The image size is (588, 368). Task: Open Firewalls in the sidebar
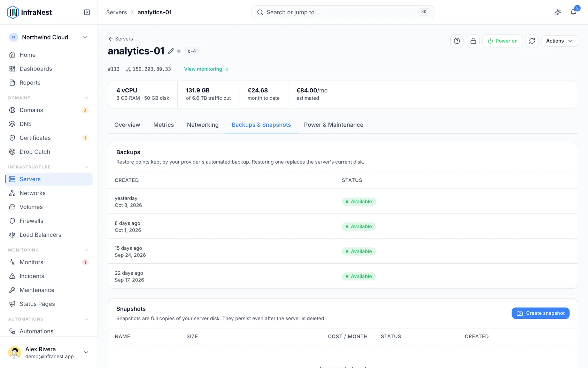tap(49, 221)
